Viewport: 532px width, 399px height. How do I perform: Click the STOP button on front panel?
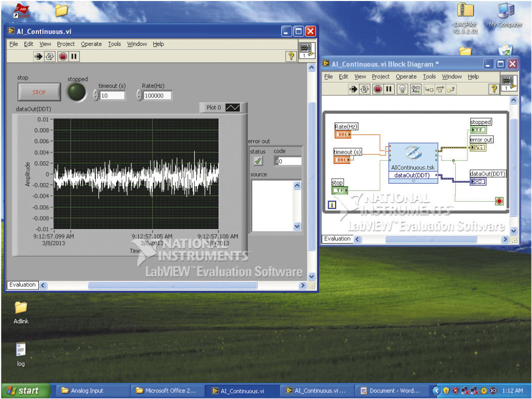pyautogui.click(x=39, y=92)
